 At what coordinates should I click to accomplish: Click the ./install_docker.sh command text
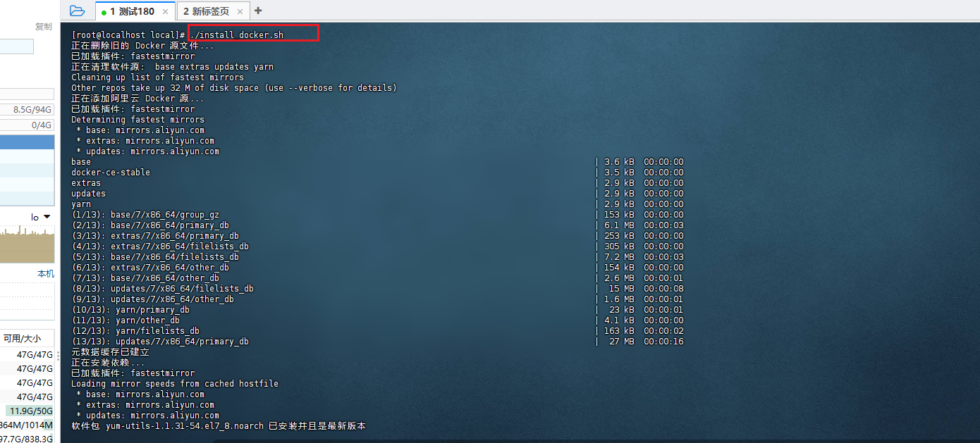(x=237, y=35)
